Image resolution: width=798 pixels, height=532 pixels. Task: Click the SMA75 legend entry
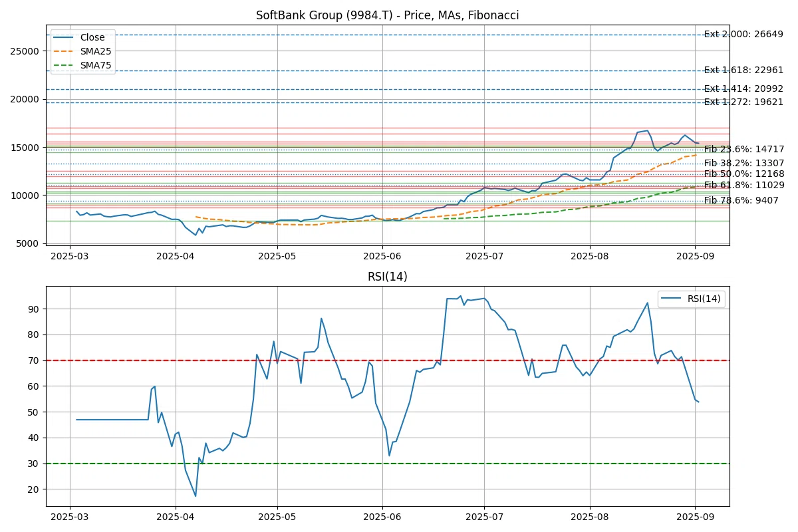pyautogui.click(x=81, y=66)
